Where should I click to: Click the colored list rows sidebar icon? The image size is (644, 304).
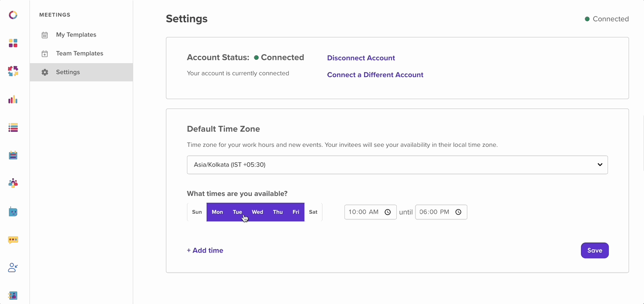pyautogui.click(x=13, y=127)
